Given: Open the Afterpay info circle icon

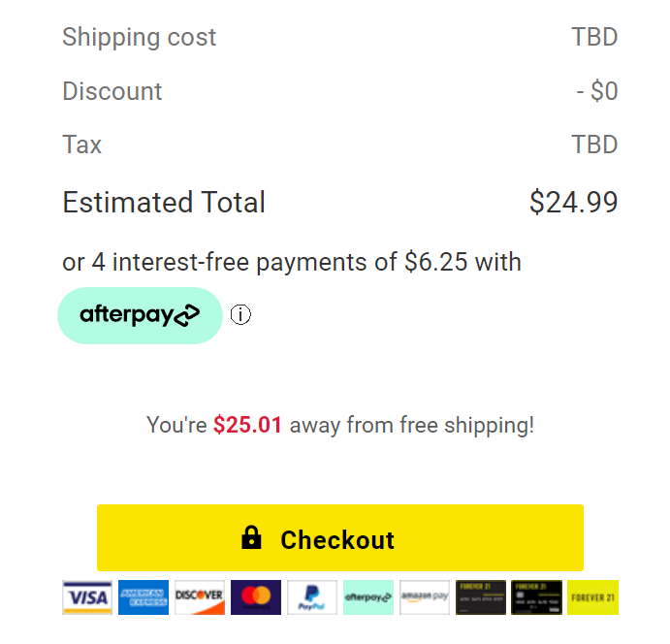Looking at the screenshot, I should click(240, 315).
